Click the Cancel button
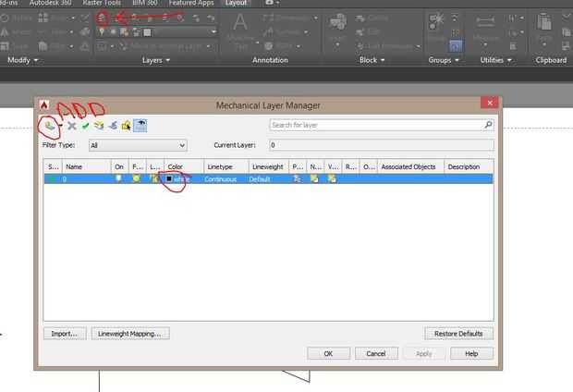 coord(376,353)
